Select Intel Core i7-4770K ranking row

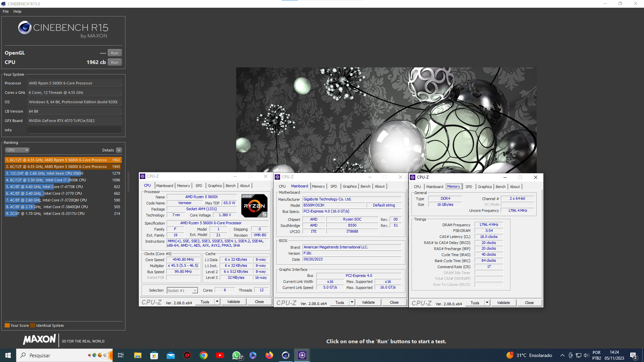coord(63,187)
